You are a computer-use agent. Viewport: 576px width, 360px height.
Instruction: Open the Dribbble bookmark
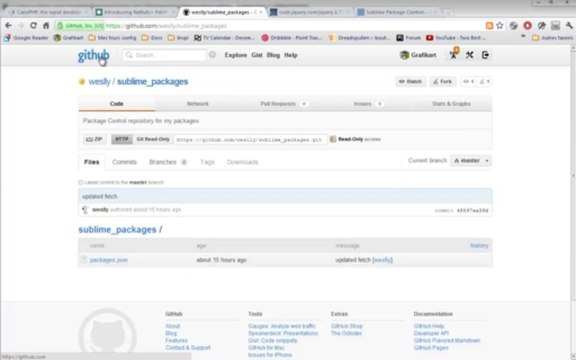pyautogui.click(x=292, y=37)
